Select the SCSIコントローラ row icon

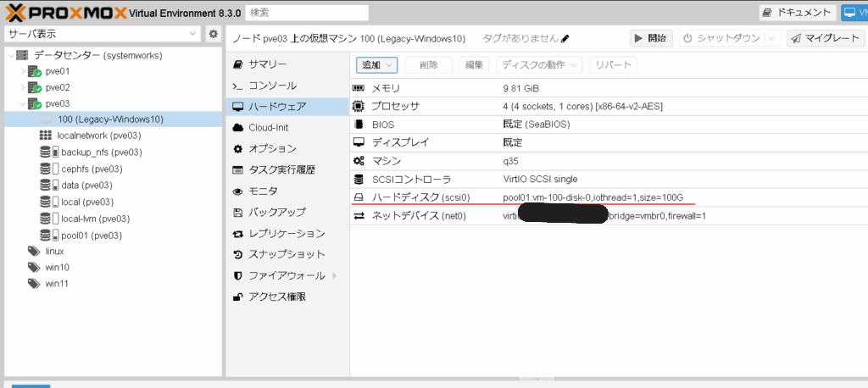(359, 180)
